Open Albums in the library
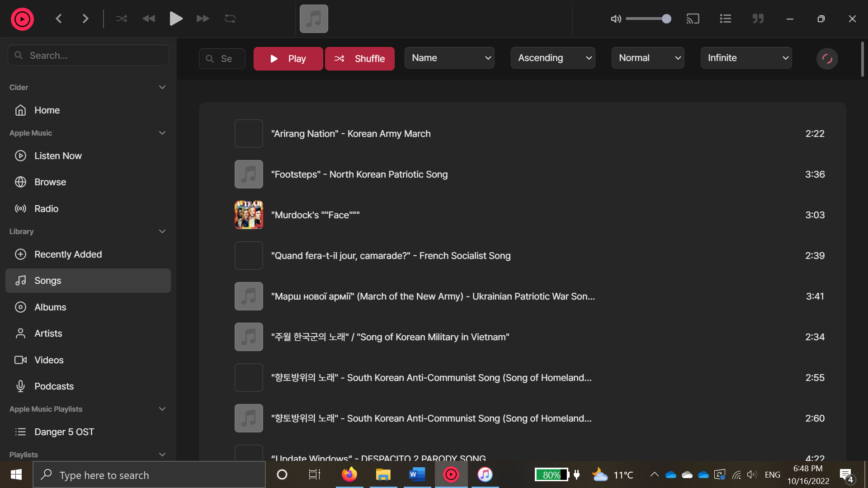 pyautogui.click(x=88, y=307)
